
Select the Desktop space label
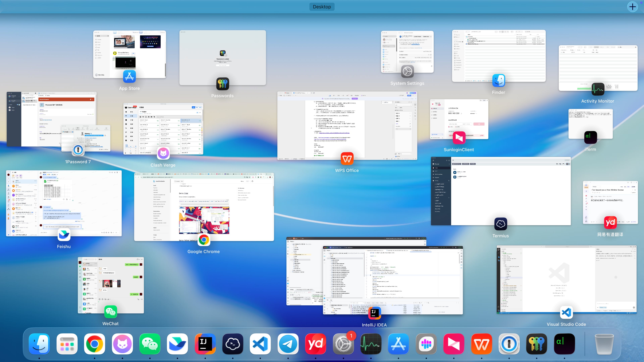322,7
